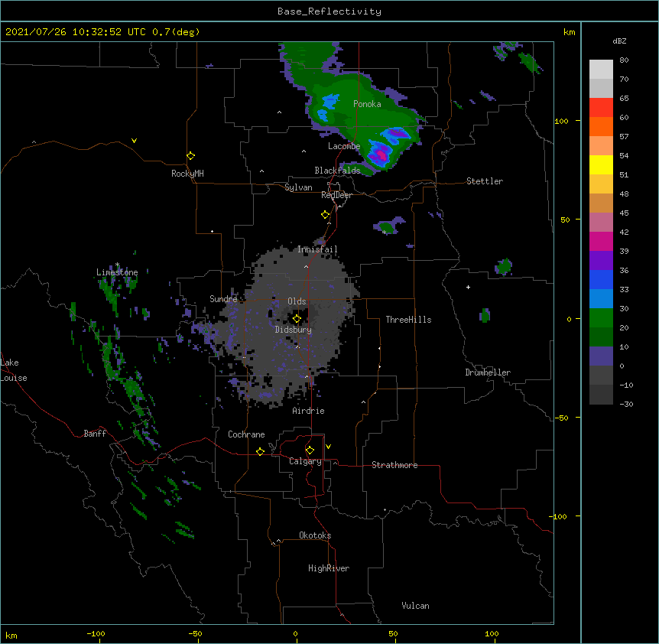
Task: Select the bright yellow legend swatch
Action: click(601, 164)
